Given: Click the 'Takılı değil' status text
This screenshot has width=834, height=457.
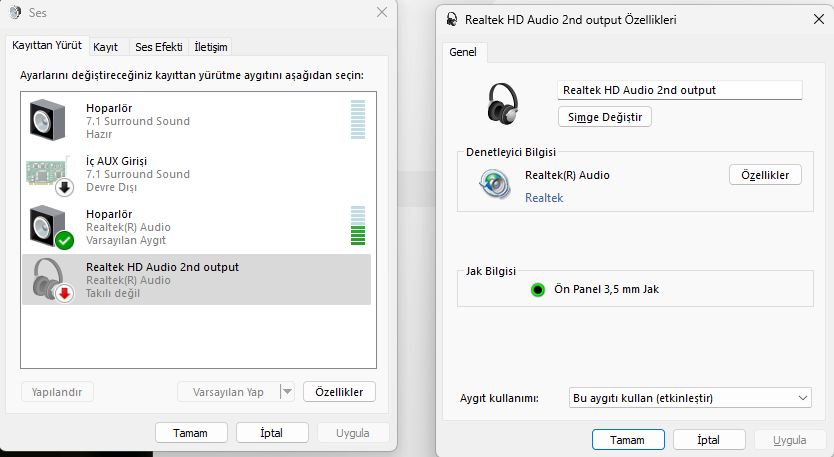Looking at the screenshot, I should (x=113, y=293).
